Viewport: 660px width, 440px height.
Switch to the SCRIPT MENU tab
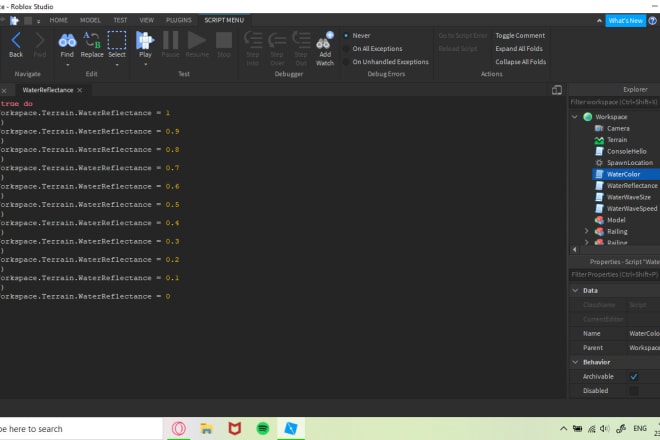click(224, 20)
